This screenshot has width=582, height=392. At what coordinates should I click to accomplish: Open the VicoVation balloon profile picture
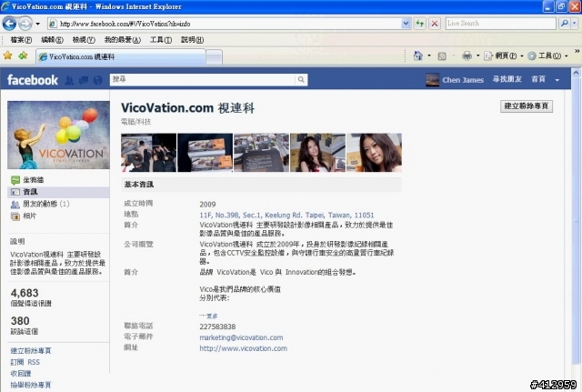[x=58, y=136]
